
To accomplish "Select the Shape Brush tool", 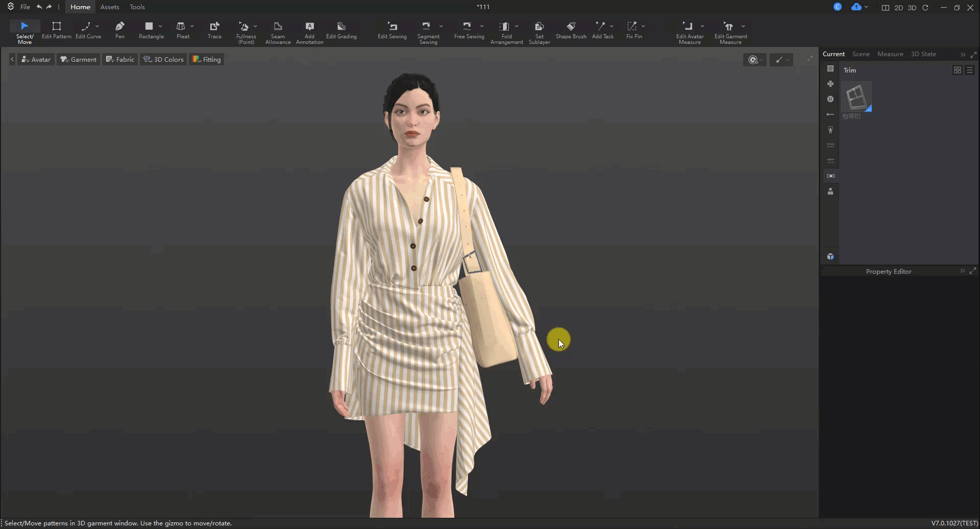I will click(x=571, y=30).
